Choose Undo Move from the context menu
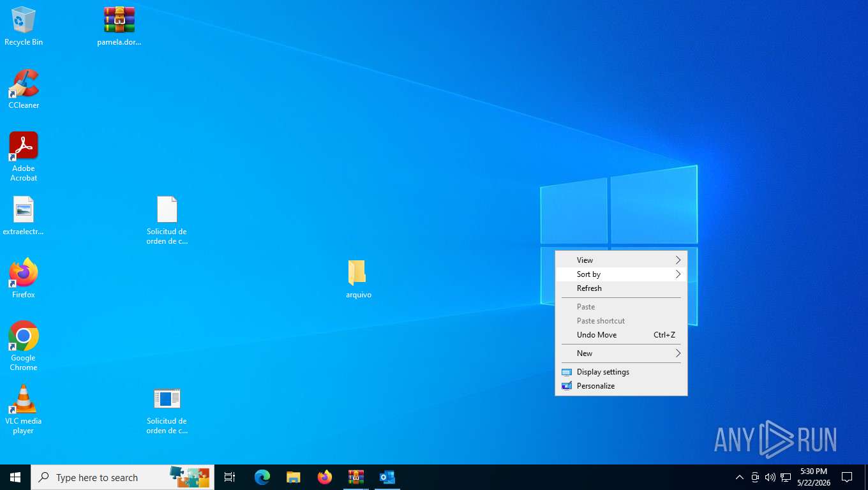Image resolution: width=868 pixels, height=490 pixels. point(621,335)
